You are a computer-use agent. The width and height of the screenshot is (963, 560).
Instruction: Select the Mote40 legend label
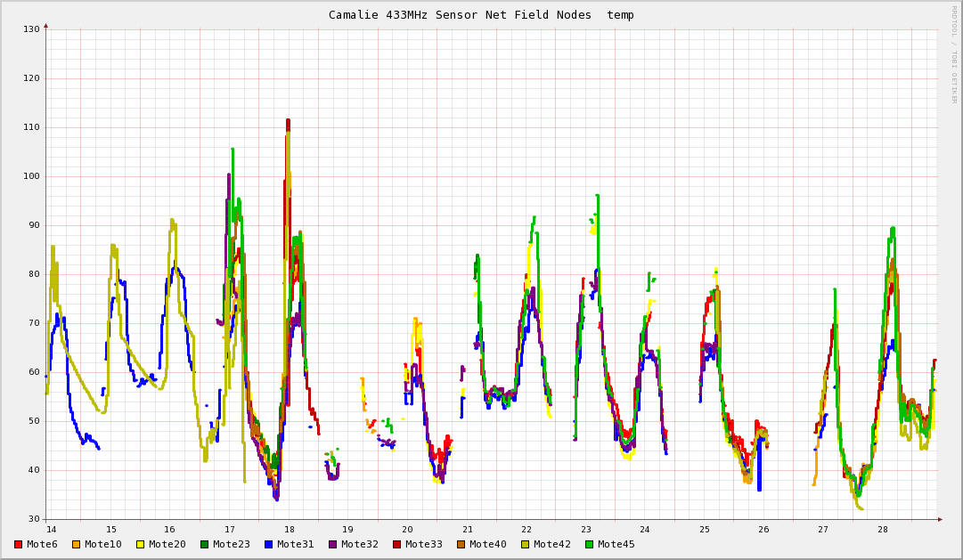[487, 544]
